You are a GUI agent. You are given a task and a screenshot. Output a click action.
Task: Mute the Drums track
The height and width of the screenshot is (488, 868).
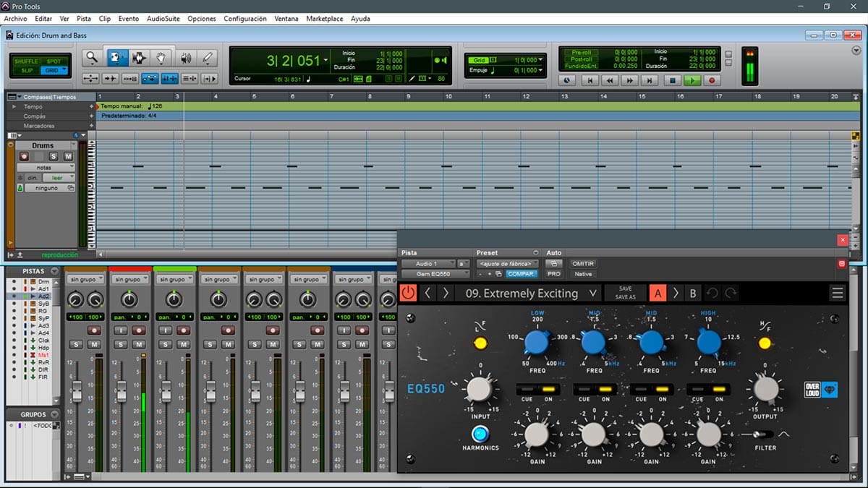pyautogui.click(x=68, y=156)
